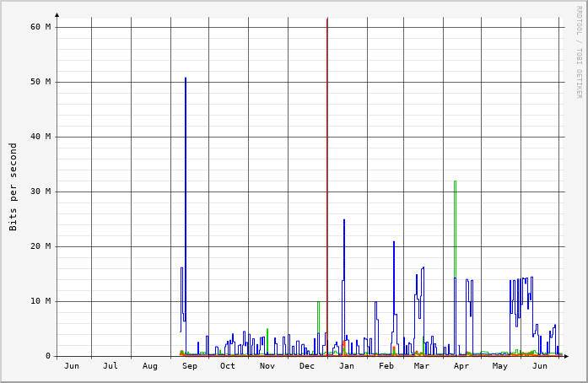
Task: Click the "Nov" month label
Action: (267, 366)
